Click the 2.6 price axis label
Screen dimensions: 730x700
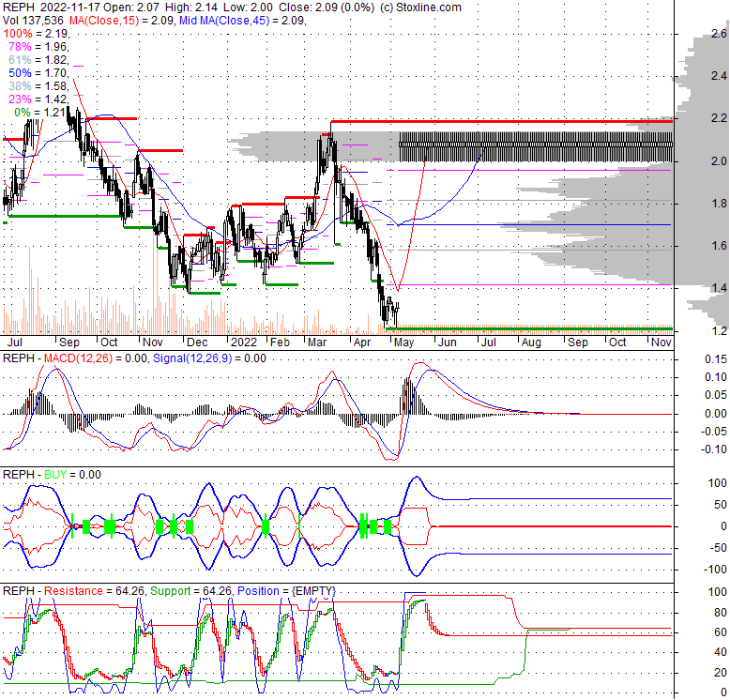click(x=719, y=34)
